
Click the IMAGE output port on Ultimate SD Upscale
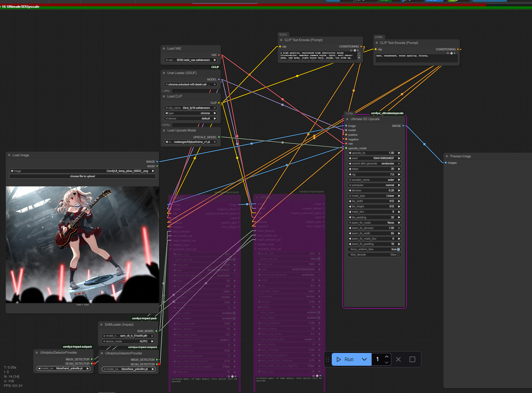pos(403,126)
